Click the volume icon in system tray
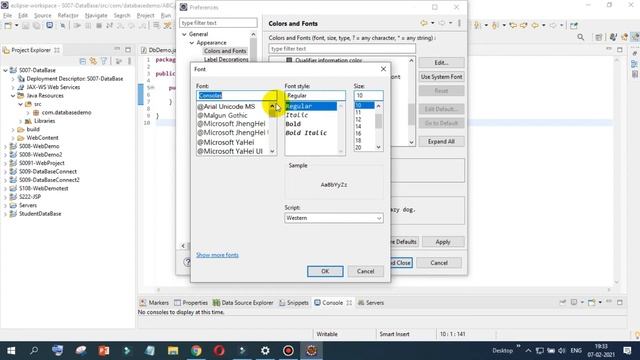640x360 pixels. (562, 351)
